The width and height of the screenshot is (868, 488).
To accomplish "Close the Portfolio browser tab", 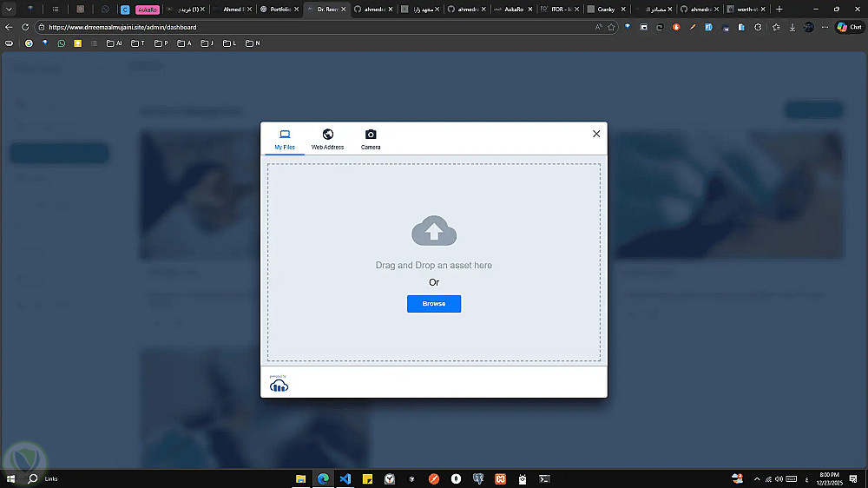I will coord(297,9).
